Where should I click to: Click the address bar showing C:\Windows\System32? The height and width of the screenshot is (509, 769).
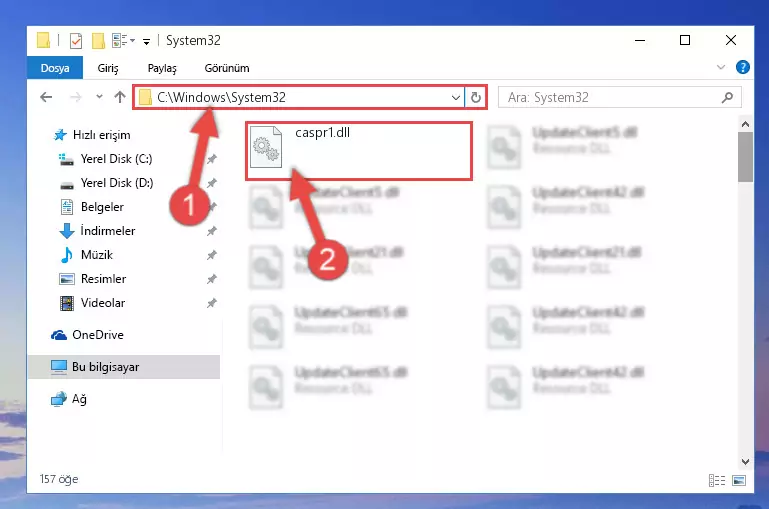[x=299, y=97]
